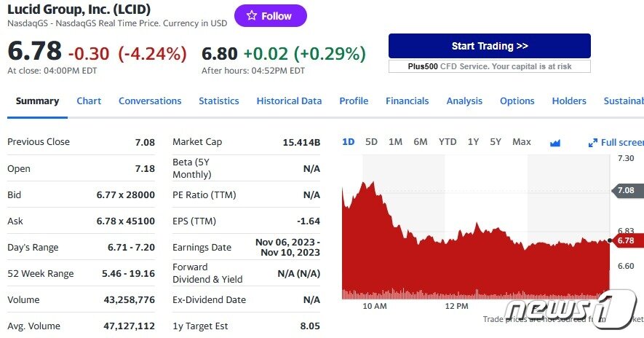Open the Holders tab
This screenshot has width=644, height=338.
click(569, 101)
